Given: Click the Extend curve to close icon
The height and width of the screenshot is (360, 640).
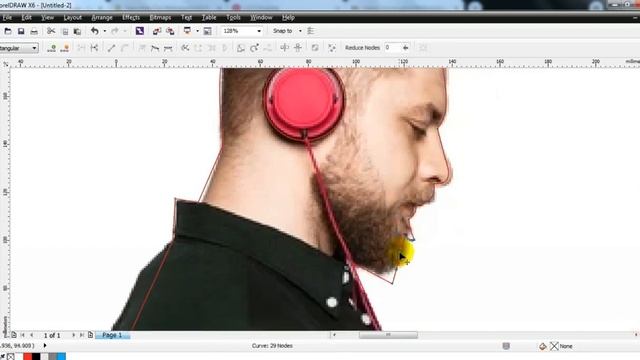Looking at the screenshot, I should (198, 48).
